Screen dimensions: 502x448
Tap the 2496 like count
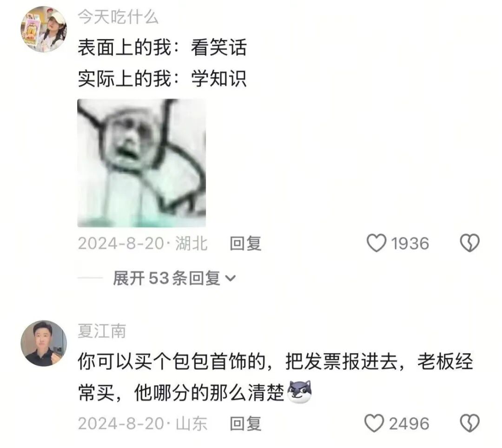[409, 424]
